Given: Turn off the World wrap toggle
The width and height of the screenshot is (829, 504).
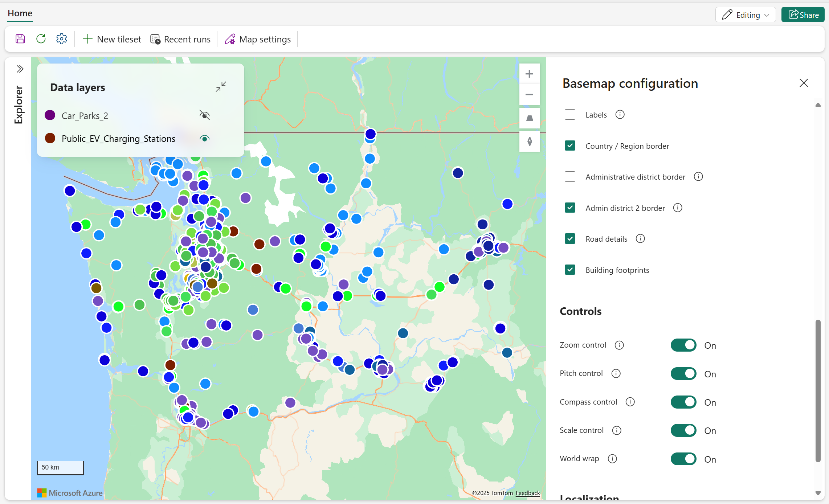Looking at the screenshot, I should (683, 459).
